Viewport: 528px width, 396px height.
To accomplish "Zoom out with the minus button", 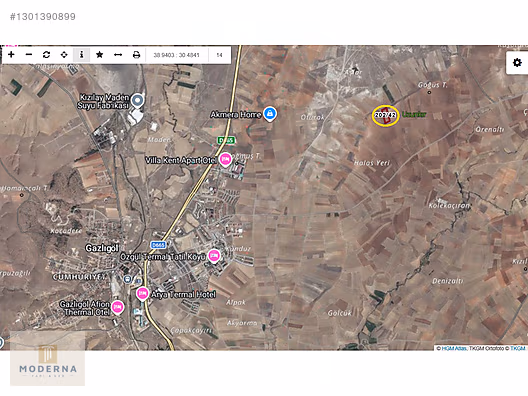I will coord(29,55).
